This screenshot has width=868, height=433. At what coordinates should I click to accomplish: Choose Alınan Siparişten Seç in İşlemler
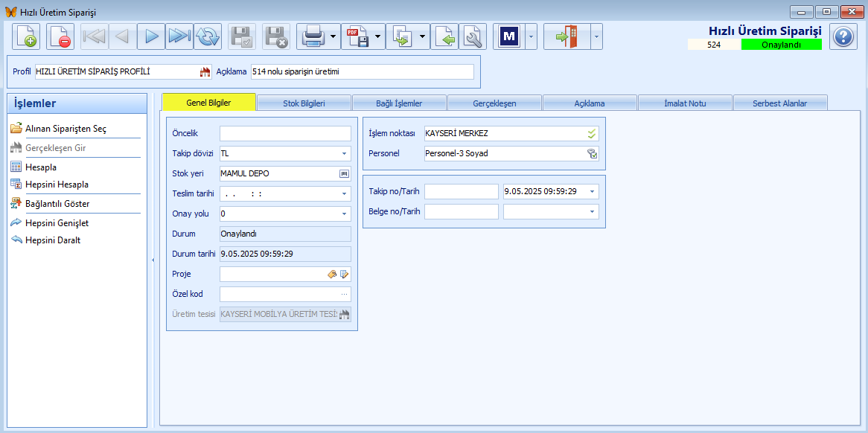click(x=66, y=129)
